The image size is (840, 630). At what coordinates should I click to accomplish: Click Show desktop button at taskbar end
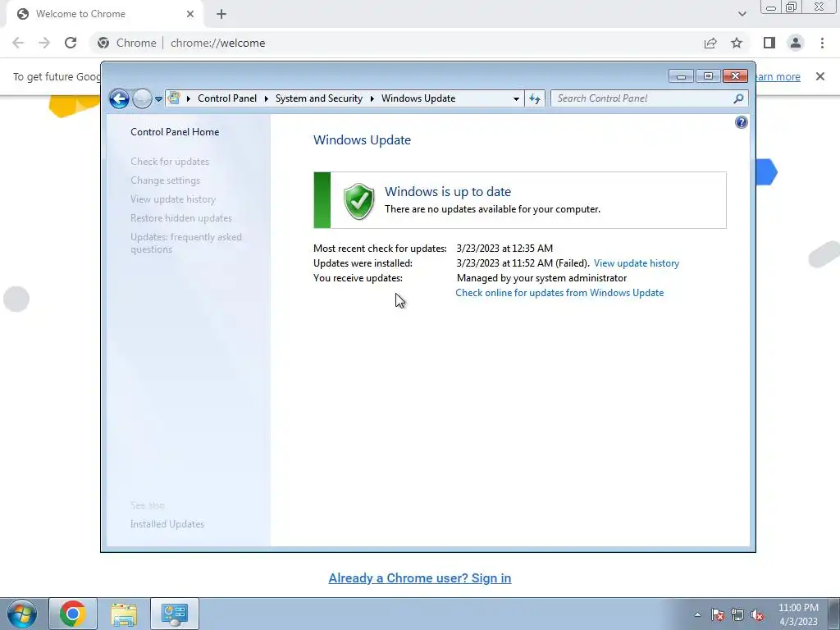tap(834, 614)
